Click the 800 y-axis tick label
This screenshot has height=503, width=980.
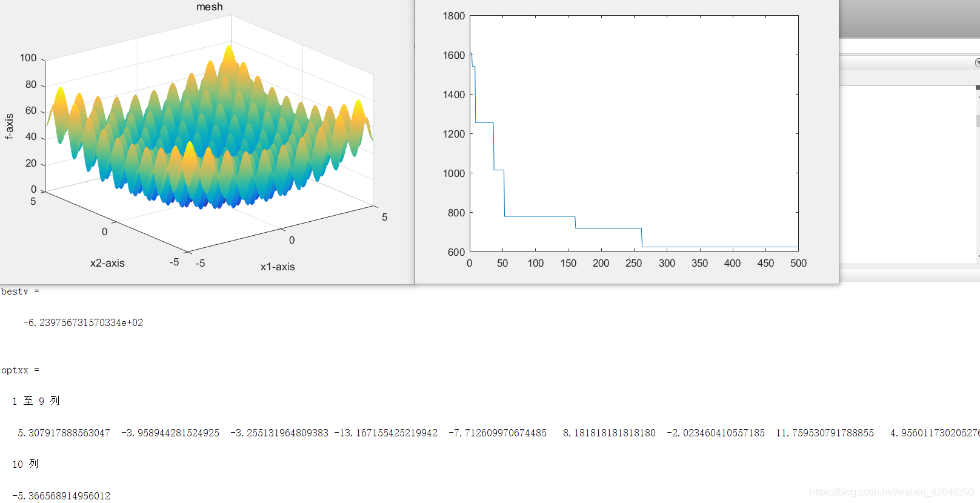tap(456, 213)
